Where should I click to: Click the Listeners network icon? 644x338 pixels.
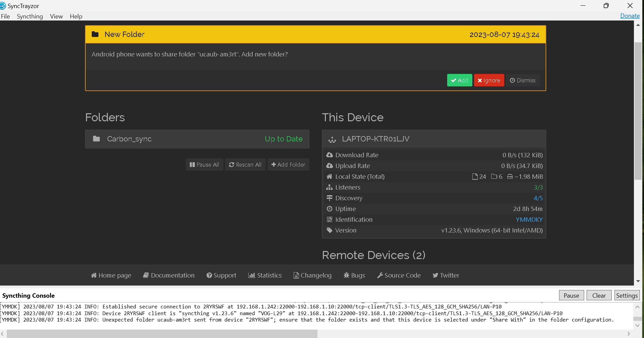(x=330, y=187)
